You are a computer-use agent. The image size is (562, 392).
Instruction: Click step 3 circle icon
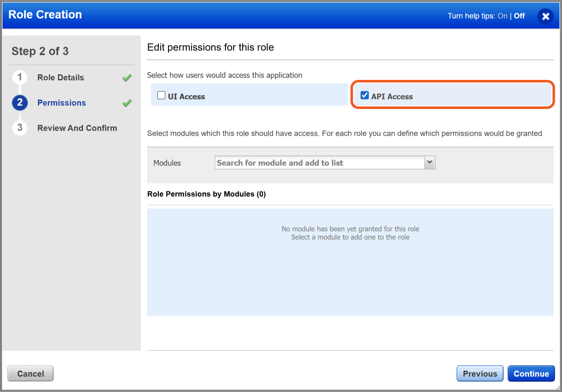20,128
